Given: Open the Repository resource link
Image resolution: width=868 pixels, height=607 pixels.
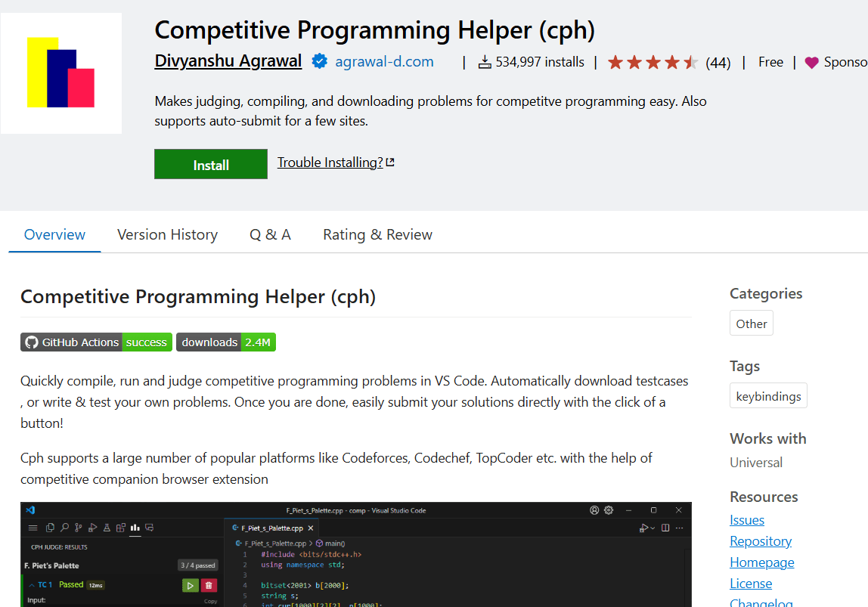Looking at the screenshot, I should [x=761, y=541].
